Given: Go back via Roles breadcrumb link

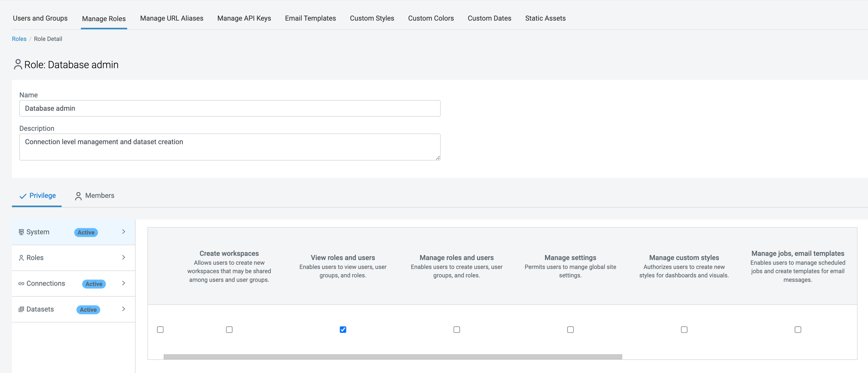Looking at the screenshot, I should 19,39.
